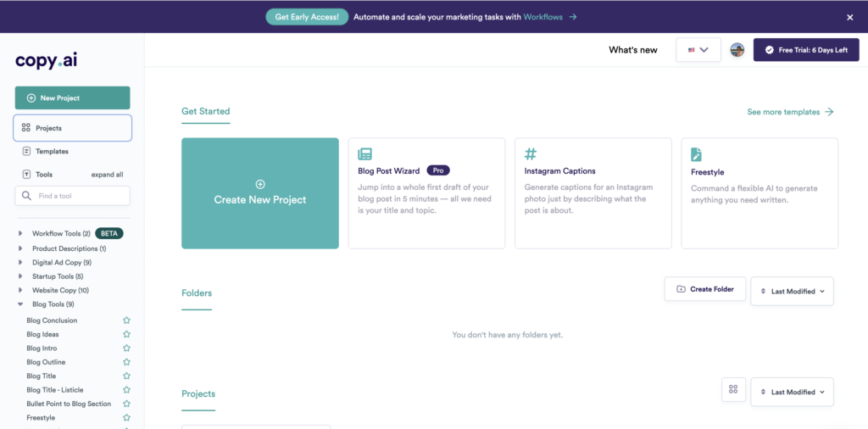Image resolution: width=868 pixels, height=429 pixels.
Task: Switch projects to grid view icon
Action: pyautogui.click(x=733, y=389)
